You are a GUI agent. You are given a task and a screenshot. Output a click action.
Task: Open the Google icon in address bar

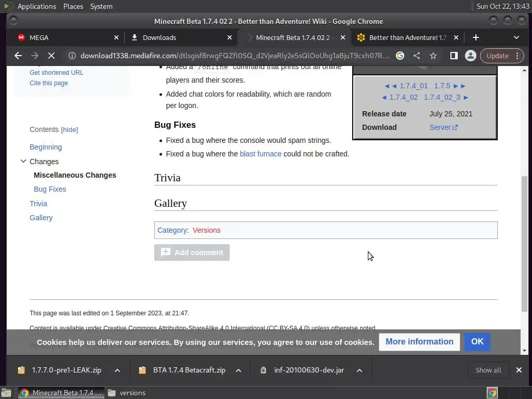pos(400,56)
